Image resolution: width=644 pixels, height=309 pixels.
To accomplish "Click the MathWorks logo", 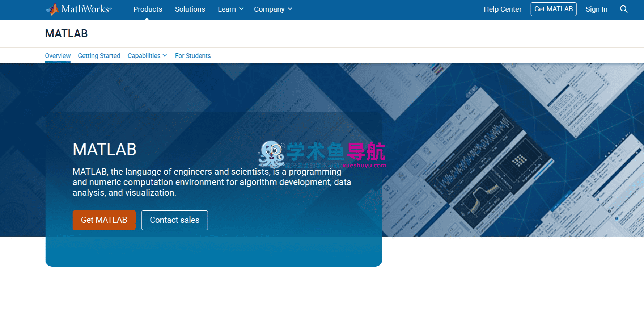I will 79,9.
